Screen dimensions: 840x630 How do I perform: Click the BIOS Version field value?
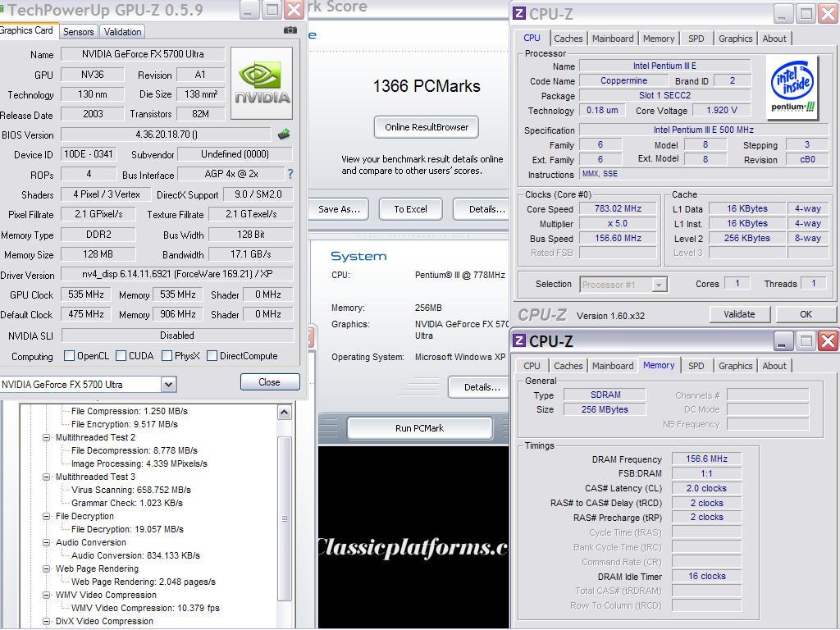(x=166, y=135)
